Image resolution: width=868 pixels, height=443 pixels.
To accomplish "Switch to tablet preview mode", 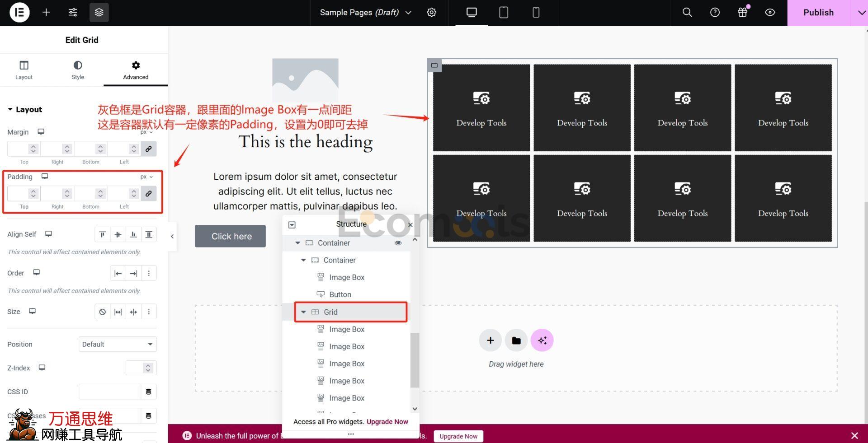I will [503, 13].
